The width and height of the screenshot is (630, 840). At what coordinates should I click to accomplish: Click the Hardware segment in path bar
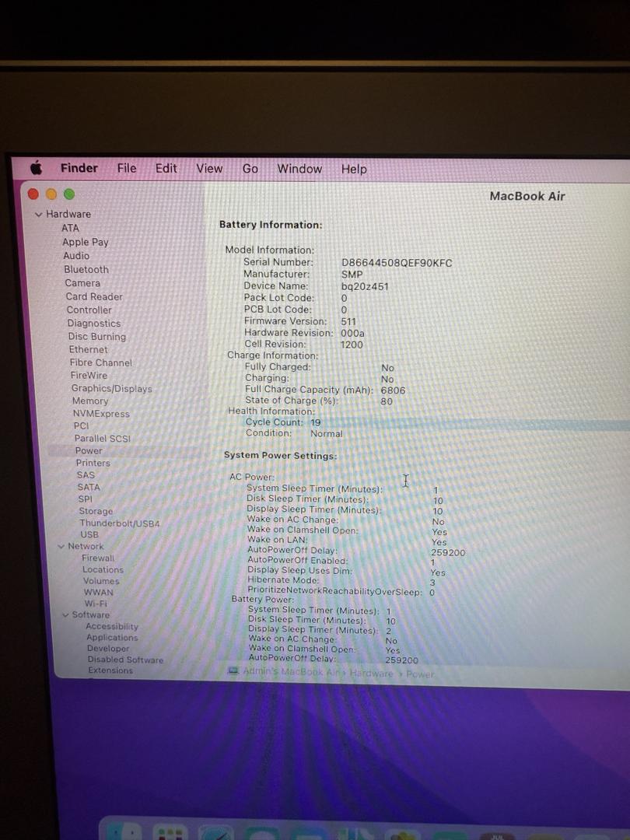coord(371,673)
